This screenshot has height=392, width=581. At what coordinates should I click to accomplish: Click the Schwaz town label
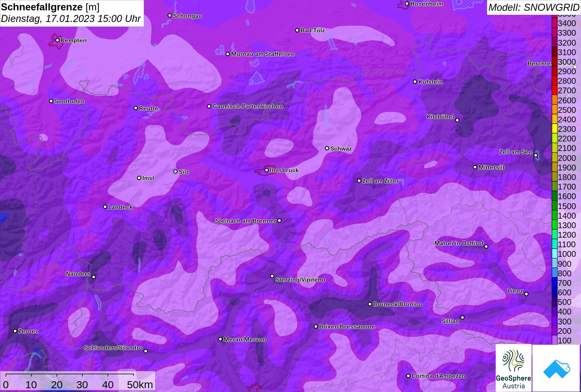click(341, 149)
